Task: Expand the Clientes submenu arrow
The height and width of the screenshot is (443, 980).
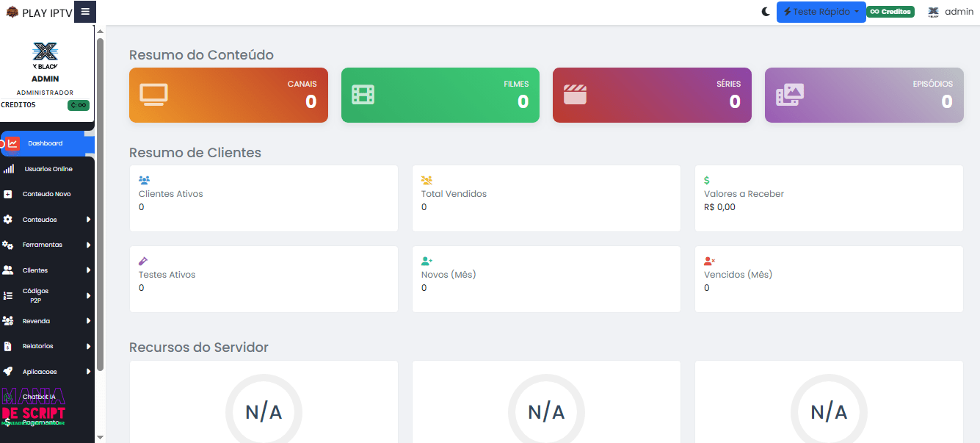Action: tap(88, 270)
